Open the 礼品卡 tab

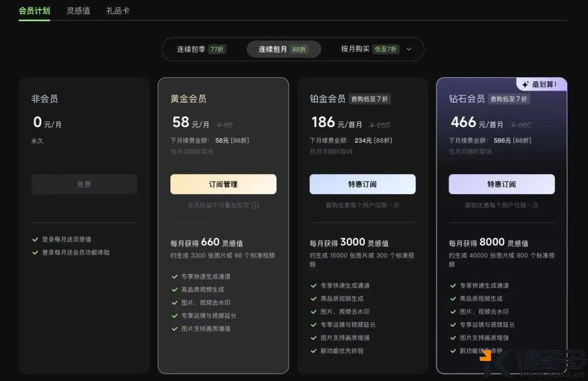(117, 10)
